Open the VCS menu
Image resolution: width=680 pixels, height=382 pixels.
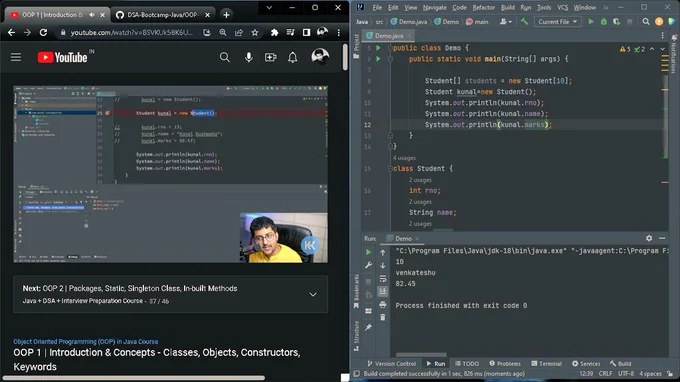point(562,7)
